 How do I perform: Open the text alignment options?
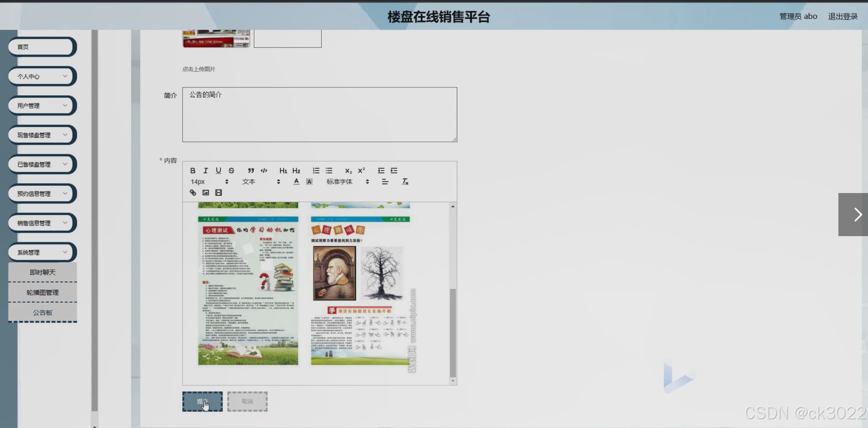[x=385, y=182]
